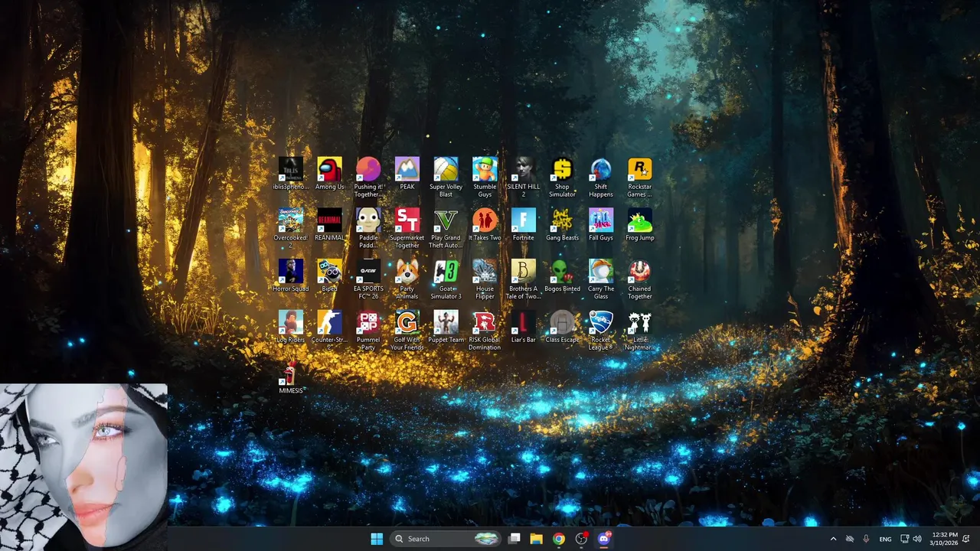Click the taskbar Search box
This screenshot has width=980, height=551.
[446, 539]
